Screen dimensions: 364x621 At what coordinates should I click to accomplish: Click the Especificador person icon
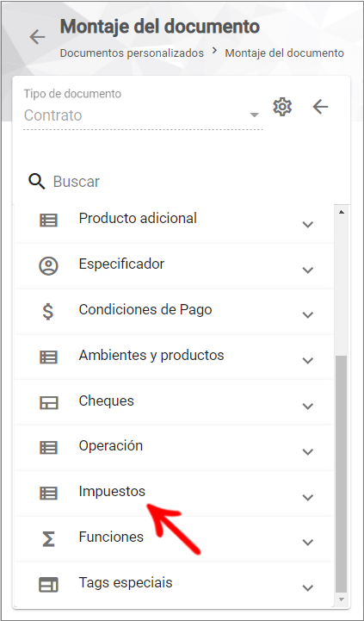[48, 266]
